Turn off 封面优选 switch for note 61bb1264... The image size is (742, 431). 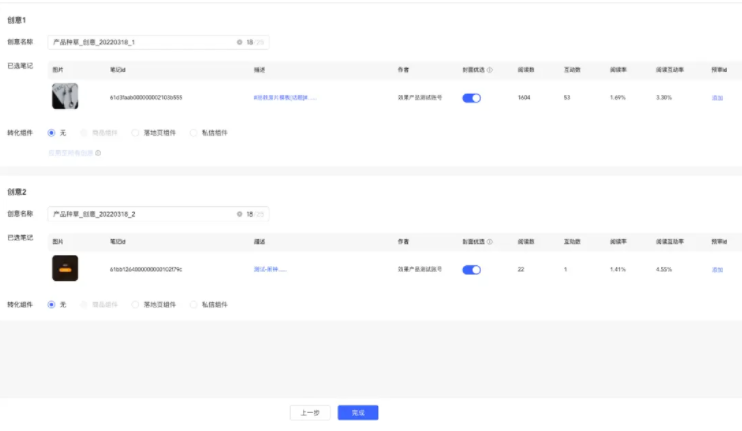471,270
